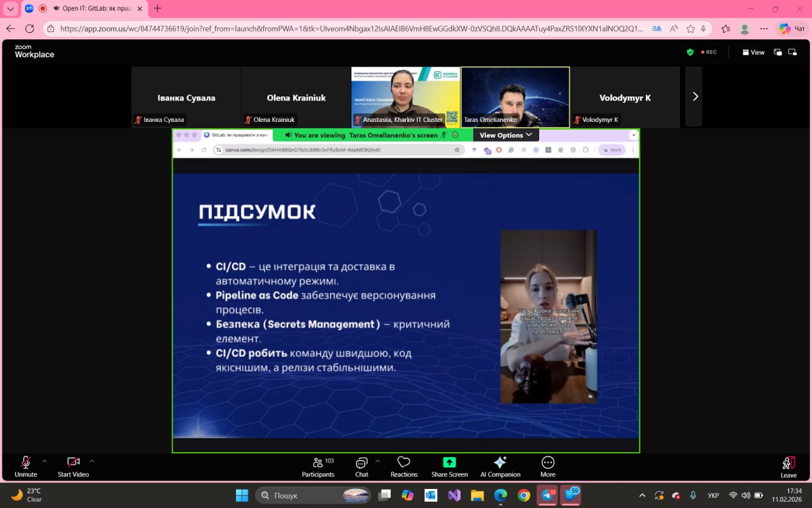Launch the AI Companion
The height and width of the screenshot is (508, 812).
[x=500, y=467]
